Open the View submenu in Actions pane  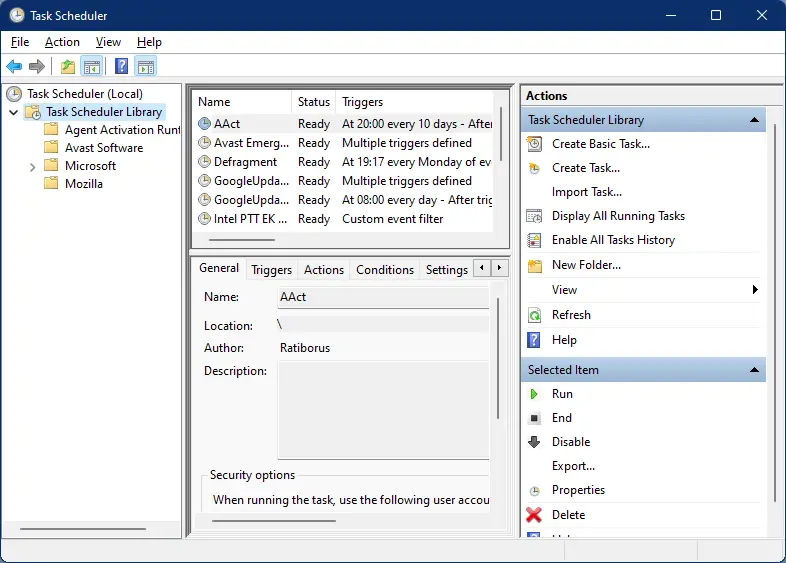[x=643, y=290]
